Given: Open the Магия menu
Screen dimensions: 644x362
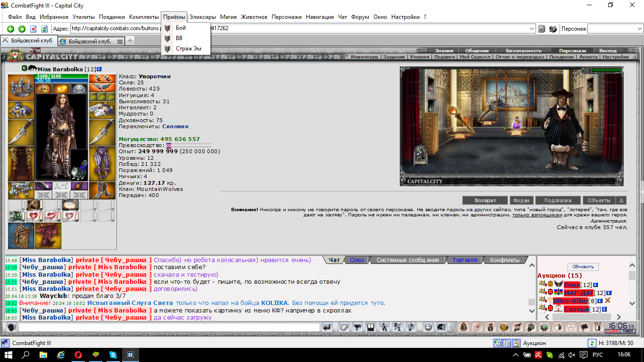Looking at the screenshot, I should pos(228,17).
